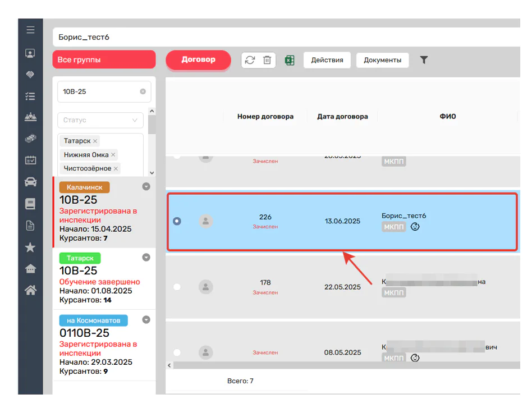Click the red Договор button
Viewport: 532px width, 408px height.
click(x=198, y=59)
